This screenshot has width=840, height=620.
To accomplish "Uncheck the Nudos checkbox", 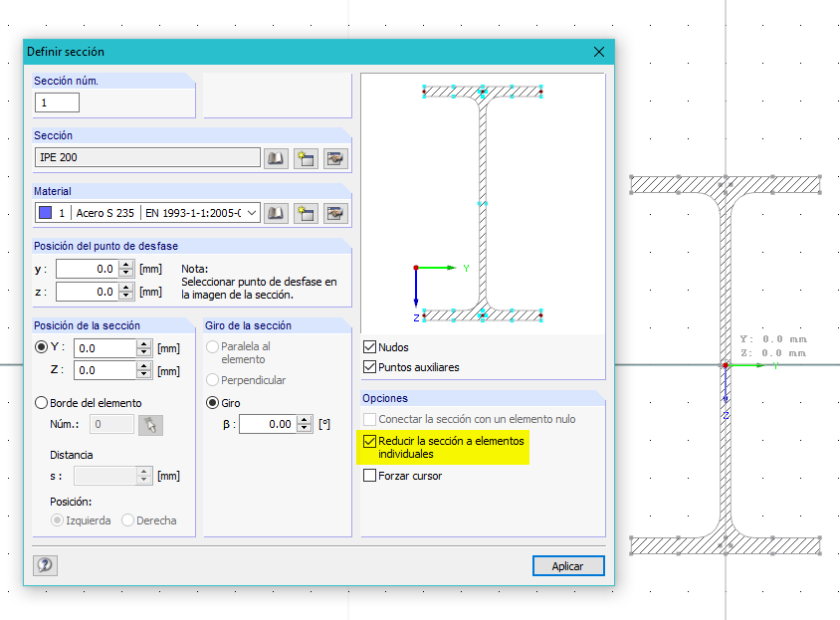I will pos(369,346).
